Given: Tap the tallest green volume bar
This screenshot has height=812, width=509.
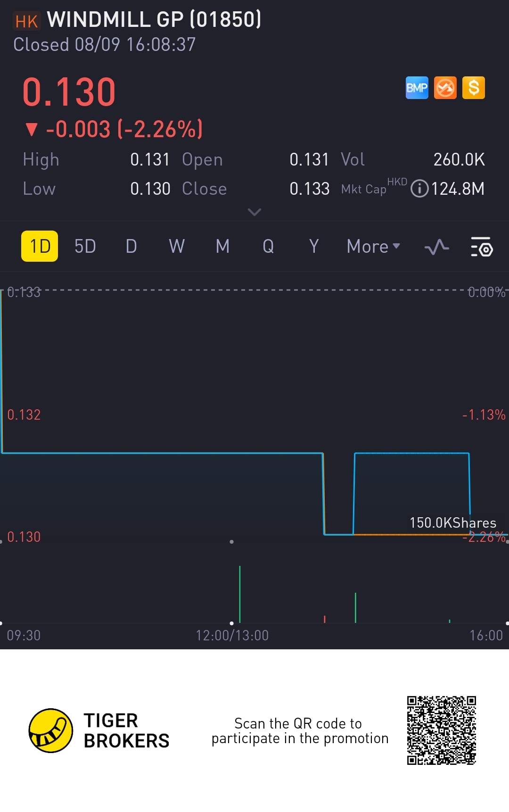Looking at the screenshot, I should point(240,594).
